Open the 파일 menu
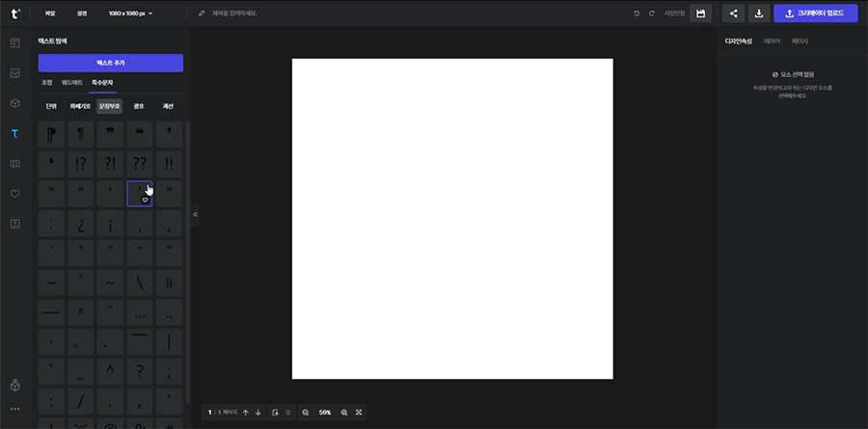Image resolution: width=868 pixels, height=429 pixels. tap(50, 13)
